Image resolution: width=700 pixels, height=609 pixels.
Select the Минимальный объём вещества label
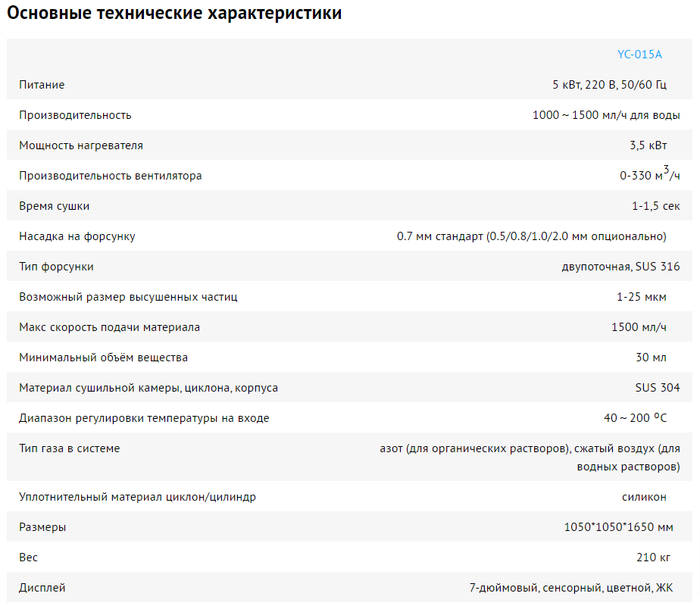pos(103,358)
